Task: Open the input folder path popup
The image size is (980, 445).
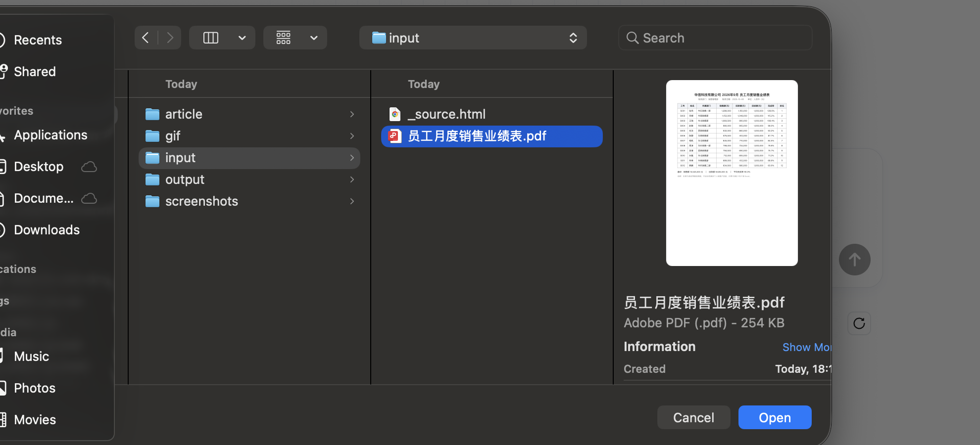Action: pos(473,38)
